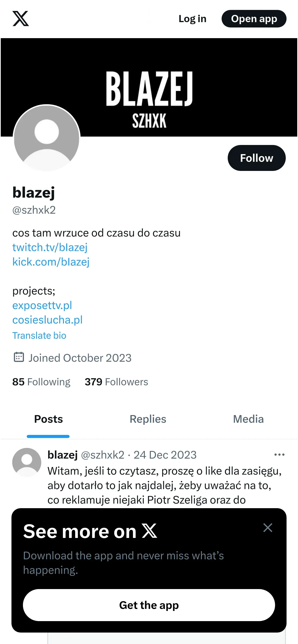
Task: Click the calendar icon beside Joined date
Action: [x=19, y=357]
